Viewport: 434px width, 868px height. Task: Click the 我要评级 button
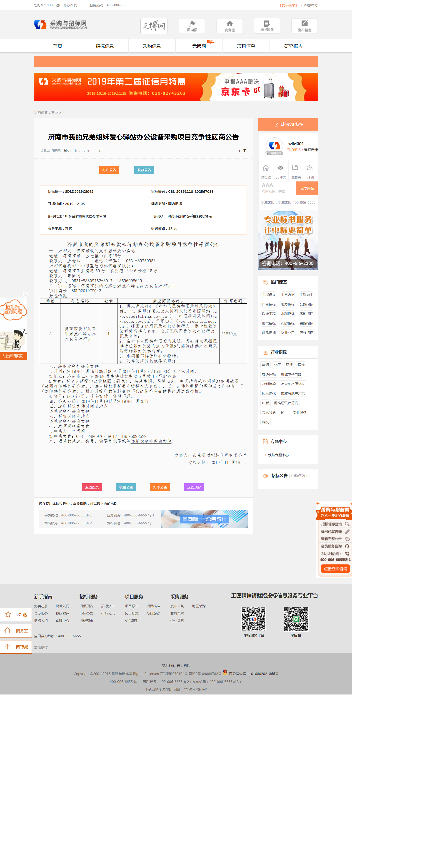click(307, 188)
